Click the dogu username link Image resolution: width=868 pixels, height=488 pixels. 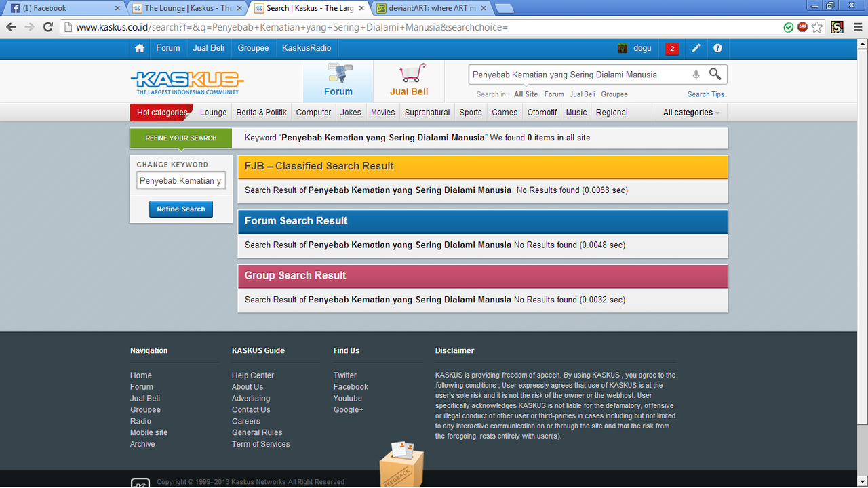642,48
